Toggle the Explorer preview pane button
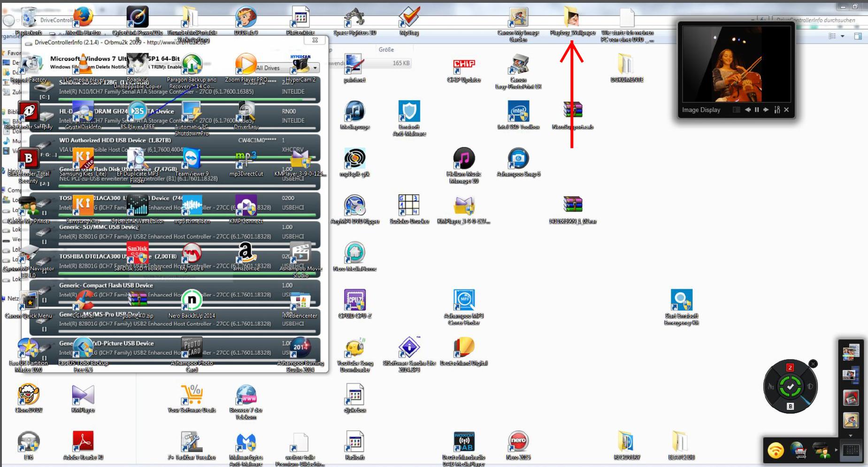 pyautogui.click(x=858, y=36)
